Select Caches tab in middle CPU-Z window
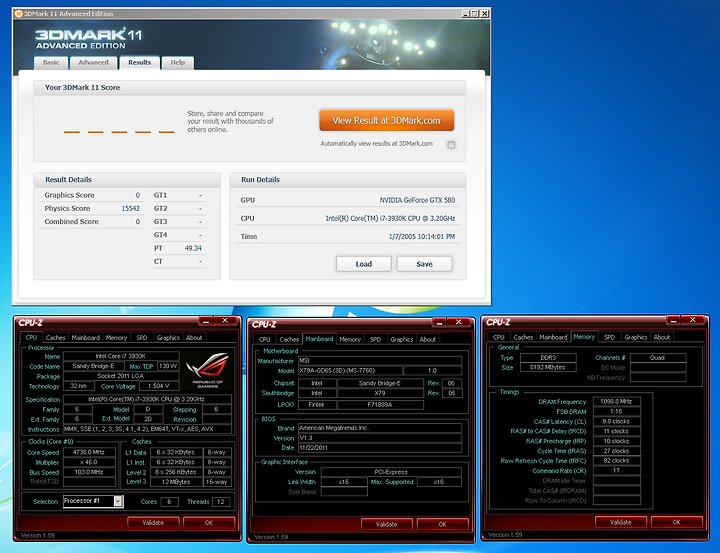The height and width of the screenshot is (553, 720). (289, 339)
